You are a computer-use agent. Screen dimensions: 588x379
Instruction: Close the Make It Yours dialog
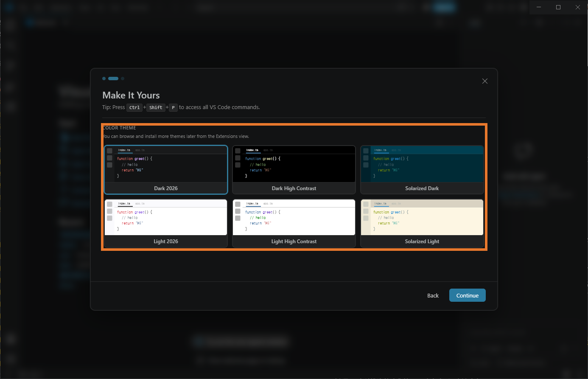[x=485, y=81]
